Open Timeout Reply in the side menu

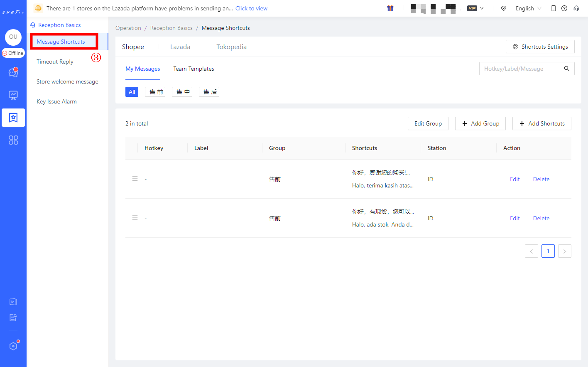point(55,62)
